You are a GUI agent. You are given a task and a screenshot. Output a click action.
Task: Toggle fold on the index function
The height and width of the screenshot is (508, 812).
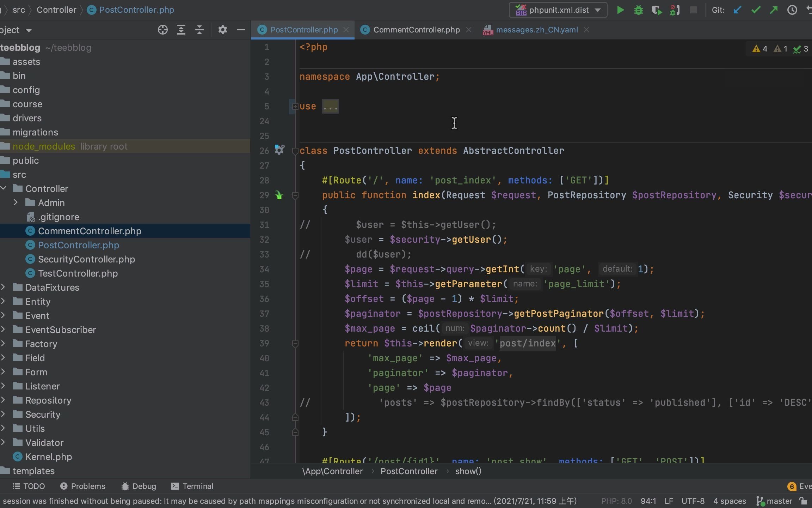pyautogui.click(x=295, y=195)
